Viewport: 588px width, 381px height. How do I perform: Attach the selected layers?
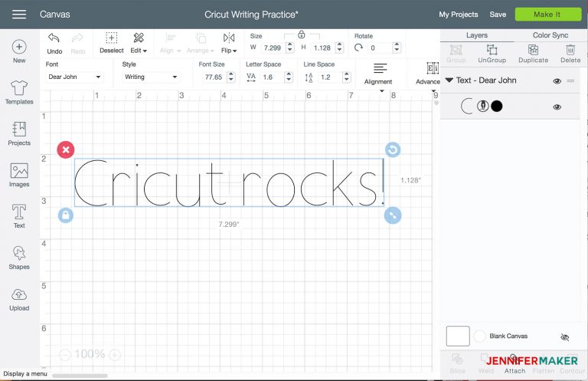pyautogui.click(x=514, y=363)
